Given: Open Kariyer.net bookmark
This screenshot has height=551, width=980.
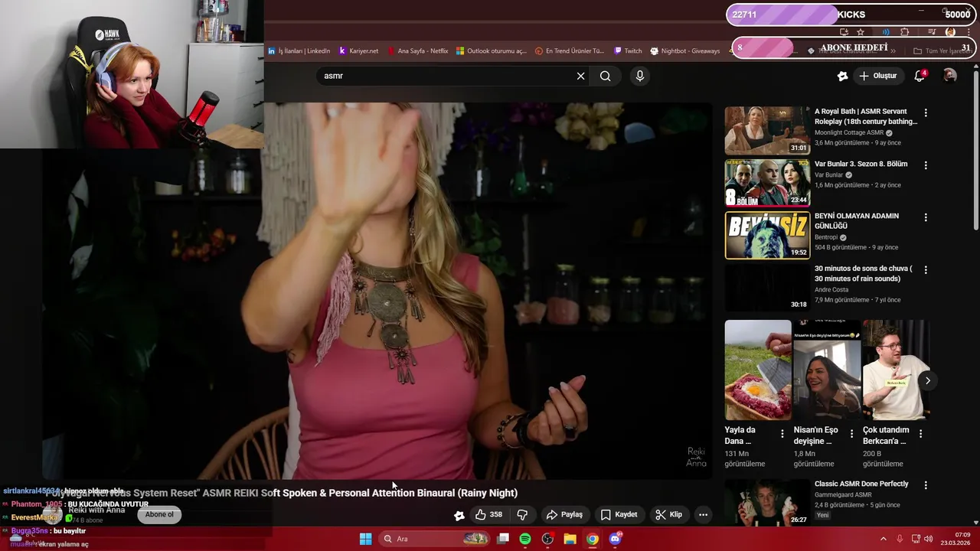Looking at the screenshot, I should pyautogui.click(x=358, y=51).
